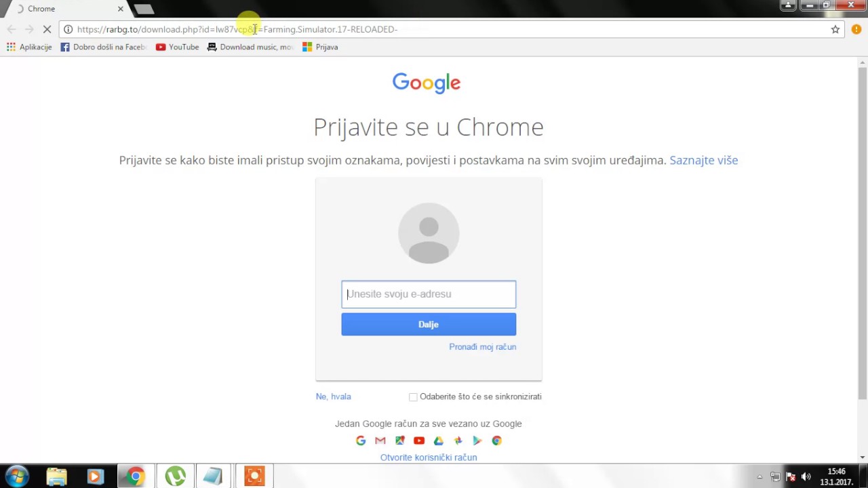This screenshot has height=488, width=868.
Task: Open the orange Chrome menu alert icon
Action: tap(856, 29)
